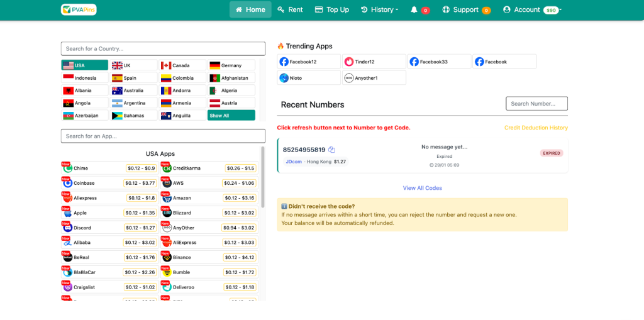Copy phone number 85254955819 with copy icon
The image size is (644, 320).
[331, 150]
